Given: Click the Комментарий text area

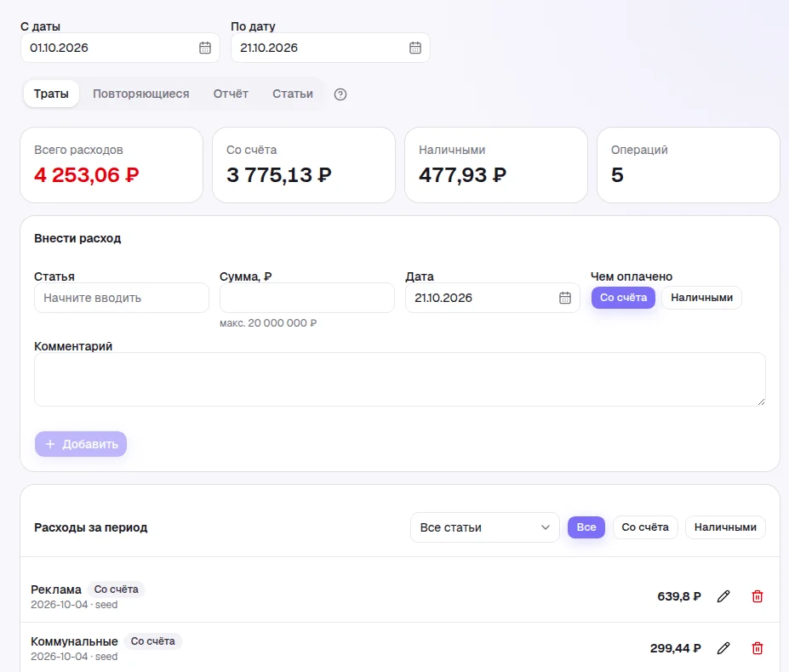Looking at the screenshot, I should point(400,379).
